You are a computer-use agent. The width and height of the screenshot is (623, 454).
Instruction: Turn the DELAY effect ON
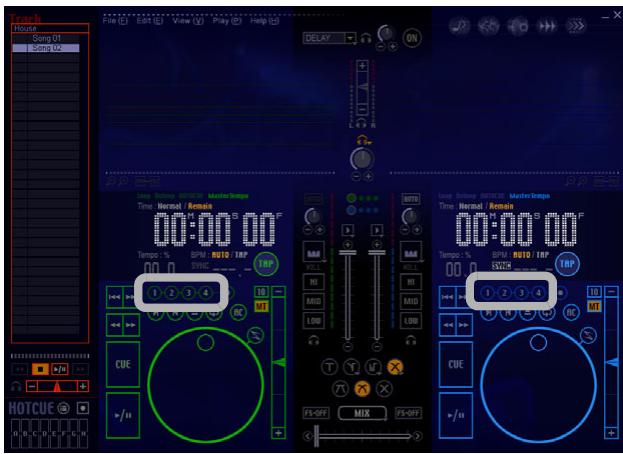click(x=412, y=38)
